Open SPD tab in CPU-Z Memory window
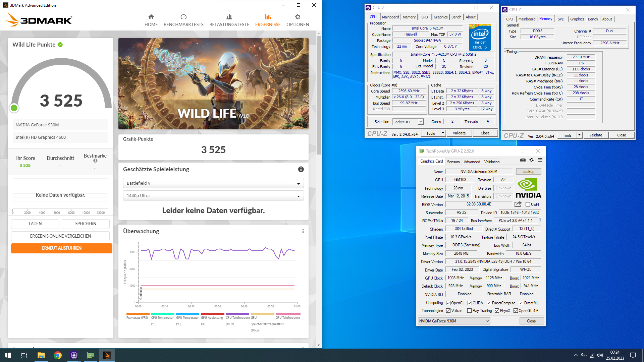The image size is (644, 362). [561, 19]
